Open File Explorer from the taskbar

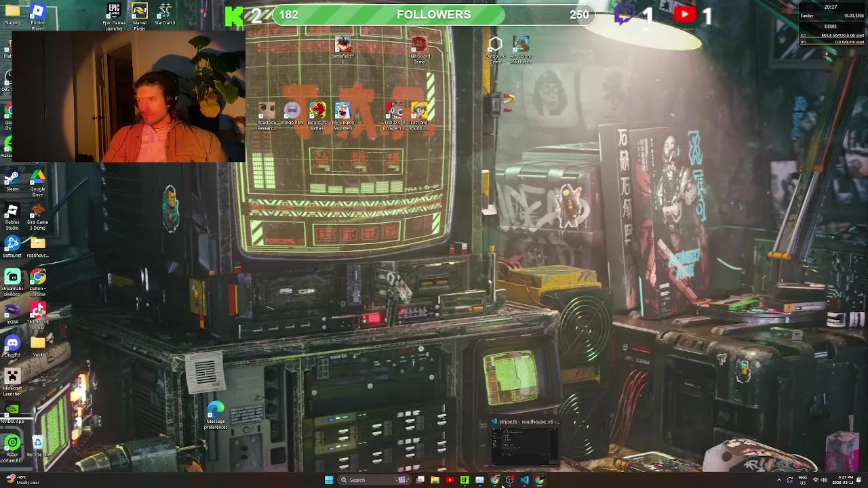point(435,480)
